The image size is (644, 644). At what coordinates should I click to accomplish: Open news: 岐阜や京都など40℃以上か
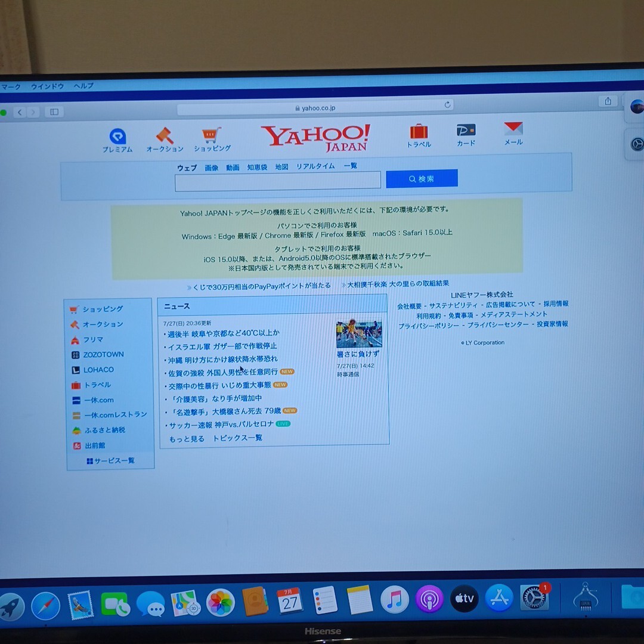point(224,333)
